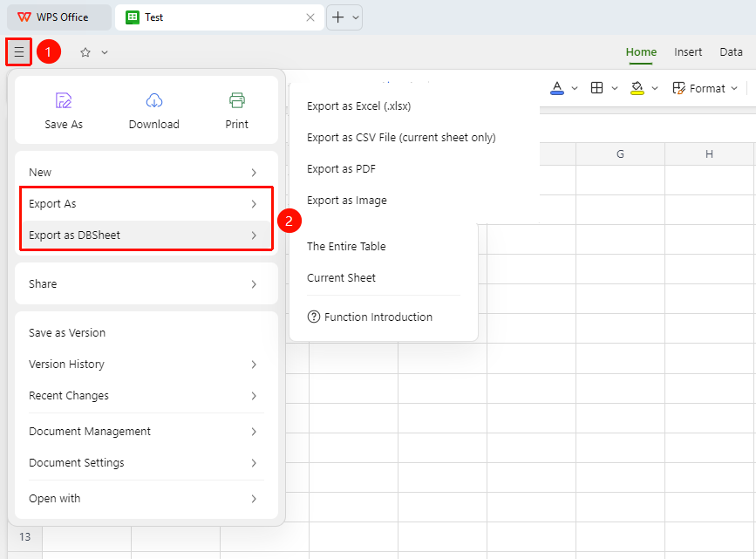Click the Save As icon
Screen dimensions: 756x559
coord(64,100)
